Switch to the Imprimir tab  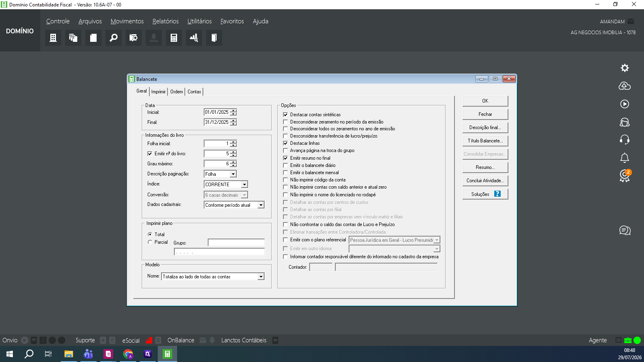(x=159, y=92)
